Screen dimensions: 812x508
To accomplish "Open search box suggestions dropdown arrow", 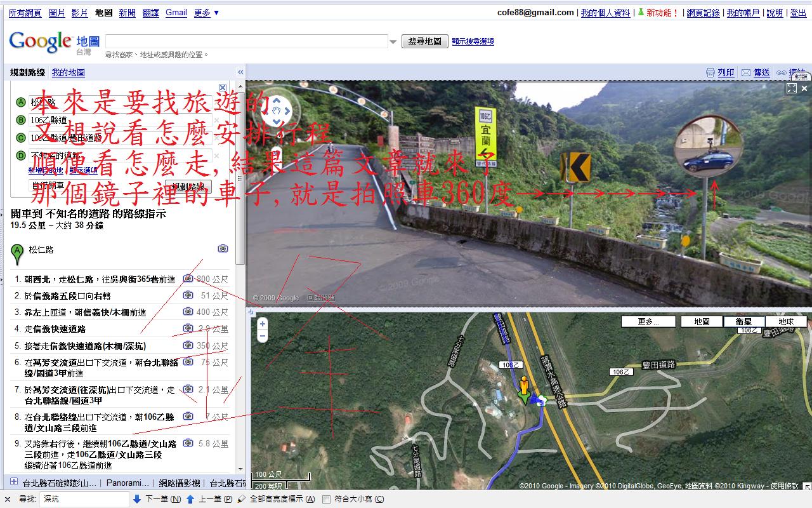I will tap(393, 42).
